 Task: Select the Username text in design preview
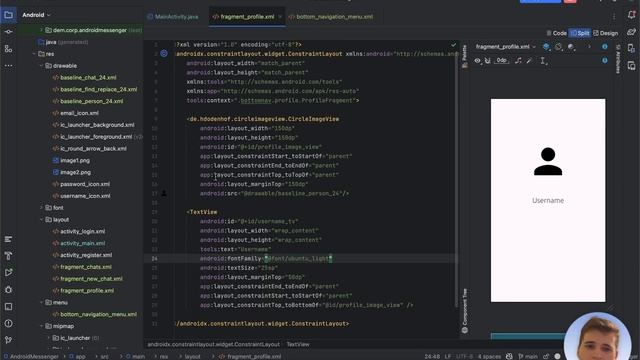548,200
